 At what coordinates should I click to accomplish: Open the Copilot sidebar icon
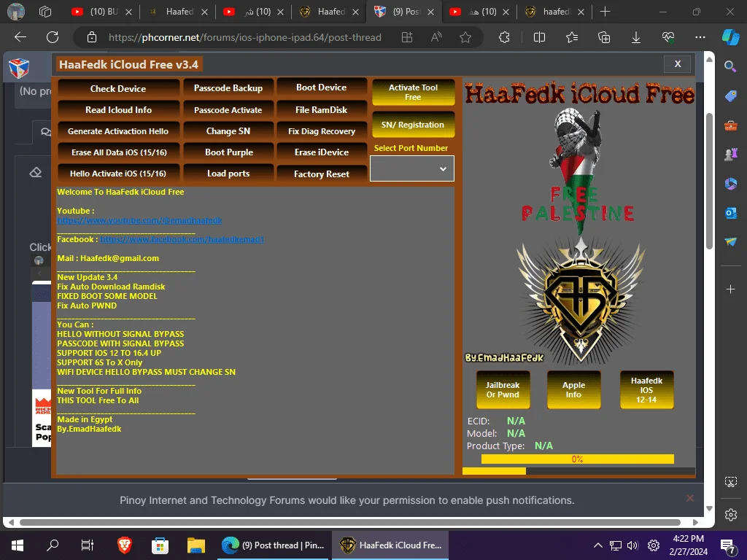[x=730, y=37]
